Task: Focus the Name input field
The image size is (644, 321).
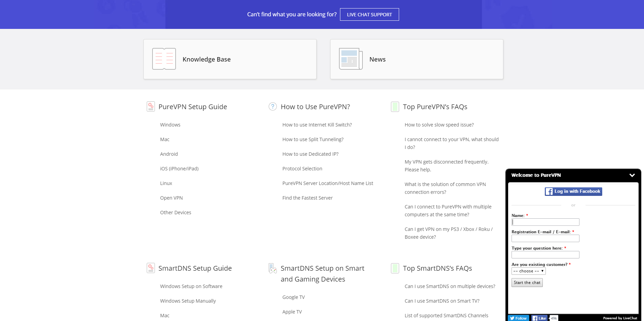Action: [x=545, y=222]
